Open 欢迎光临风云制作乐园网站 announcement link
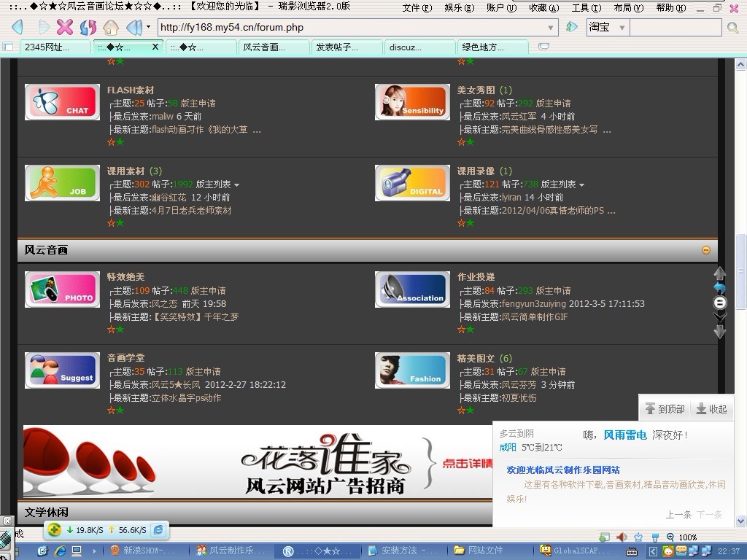 coord(563,470)
